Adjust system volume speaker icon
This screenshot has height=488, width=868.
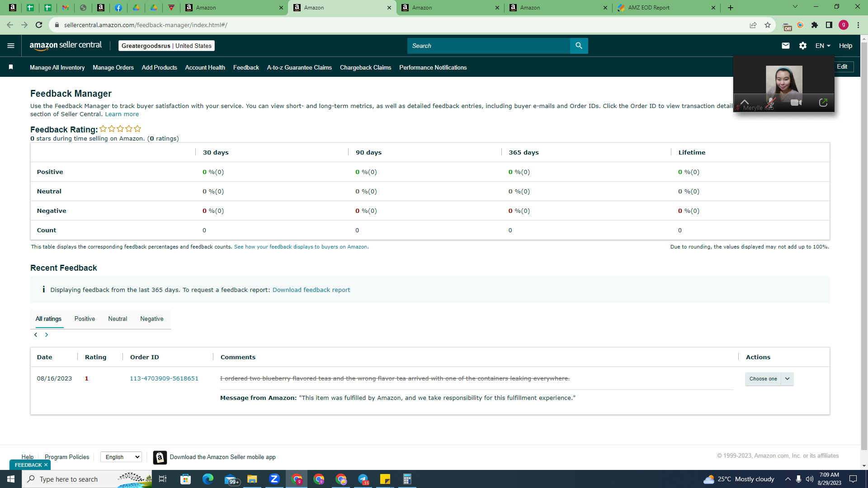tap(810, 479)
